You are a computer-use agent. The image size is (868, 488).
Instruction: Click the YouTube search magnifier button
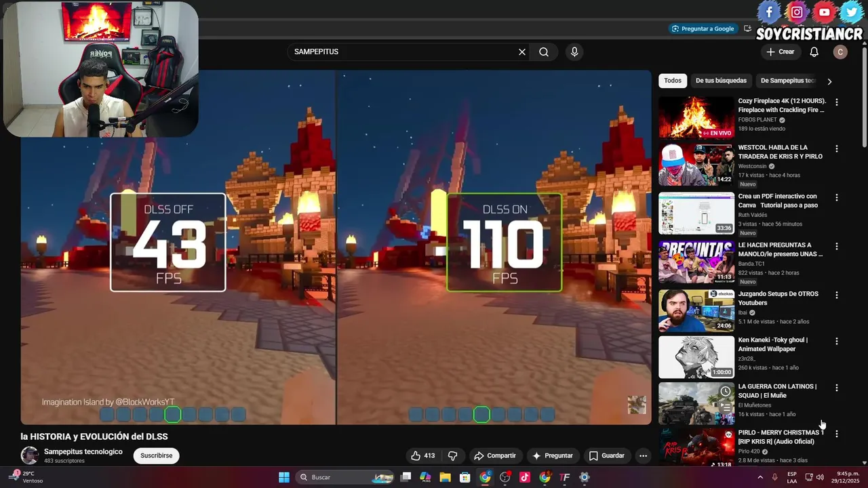(x=544, y=52)
